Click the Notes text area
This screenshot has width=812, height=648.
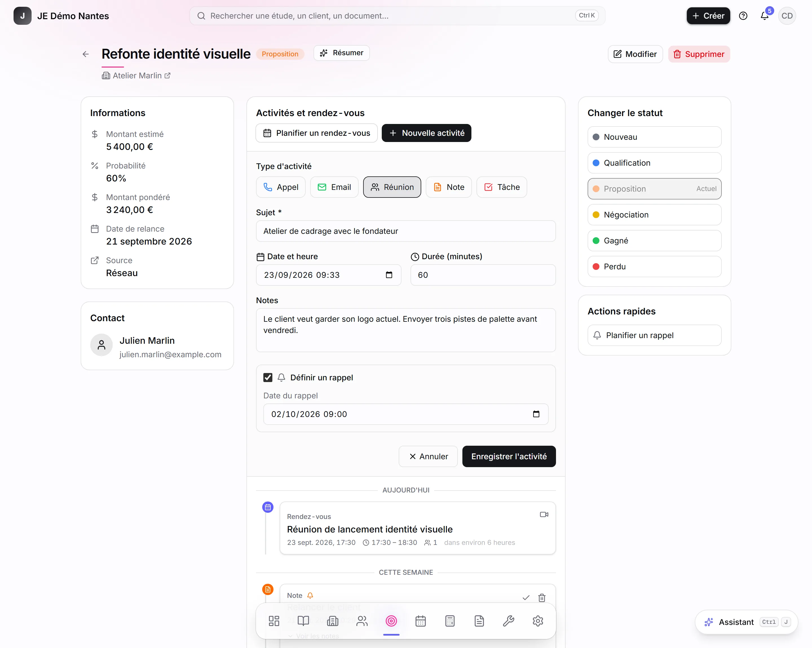(x=406, y=330)
